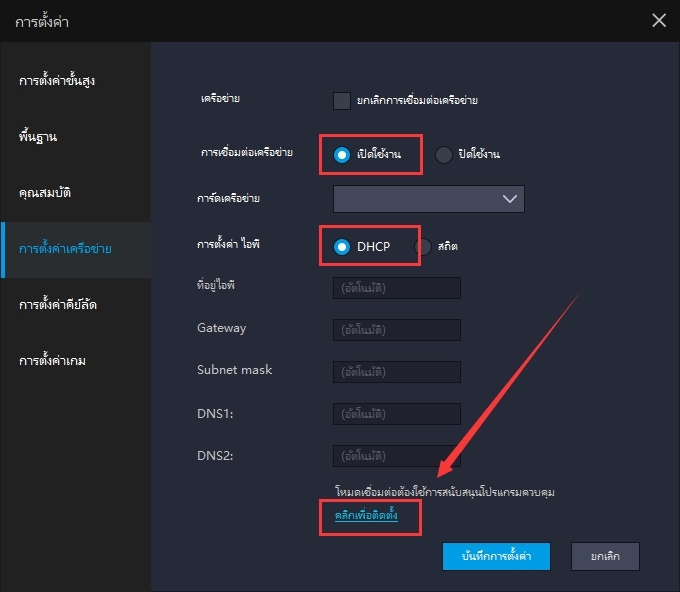
Task: Switch to the พื้นฐาน basic settings tab
Action: pos(38,135)
